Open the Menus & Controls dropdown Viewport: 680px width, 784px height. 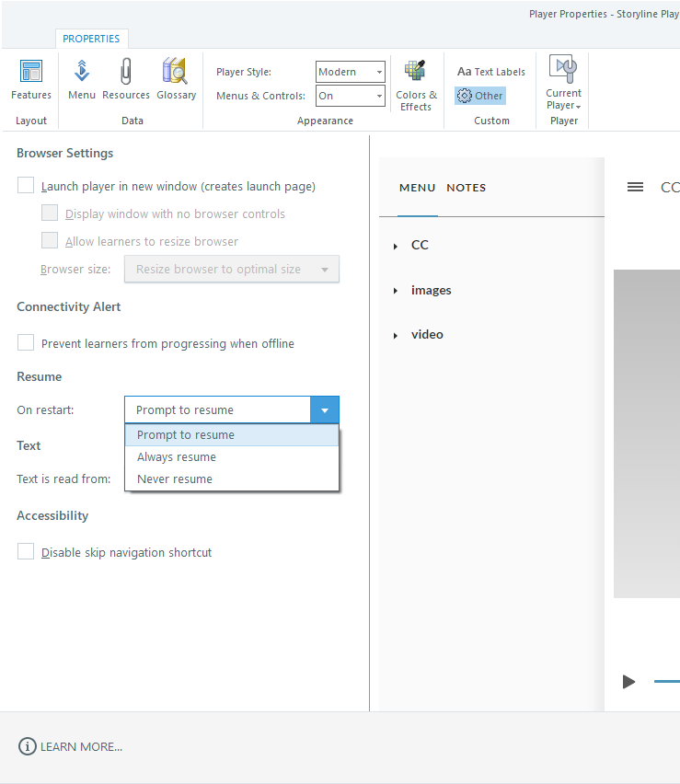350,96
